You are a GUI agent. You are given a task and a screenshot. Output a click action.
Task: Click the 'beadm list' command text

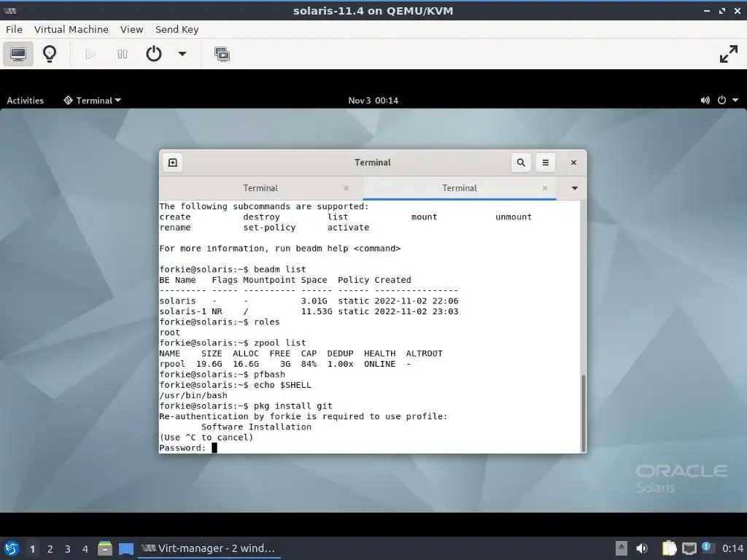[x=279, y=270]
